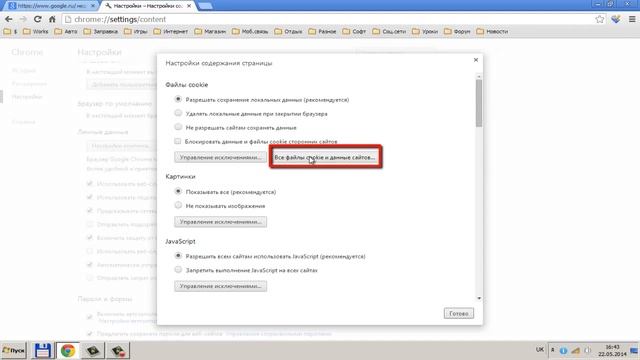Open a new tab with the new-tab button
The height and width of the screenshot is (360, 640).
click(x=205, y=6)
